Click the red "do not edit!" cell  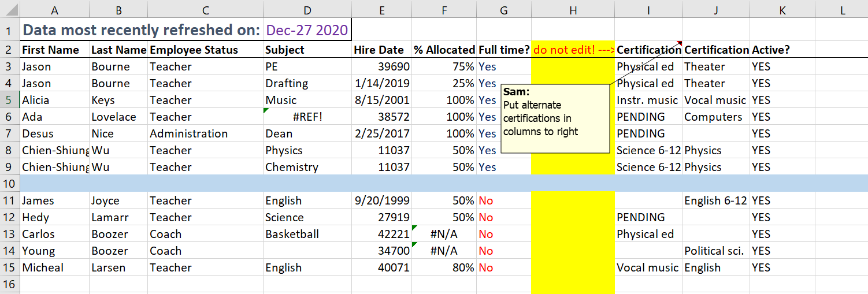pos(573,50)
